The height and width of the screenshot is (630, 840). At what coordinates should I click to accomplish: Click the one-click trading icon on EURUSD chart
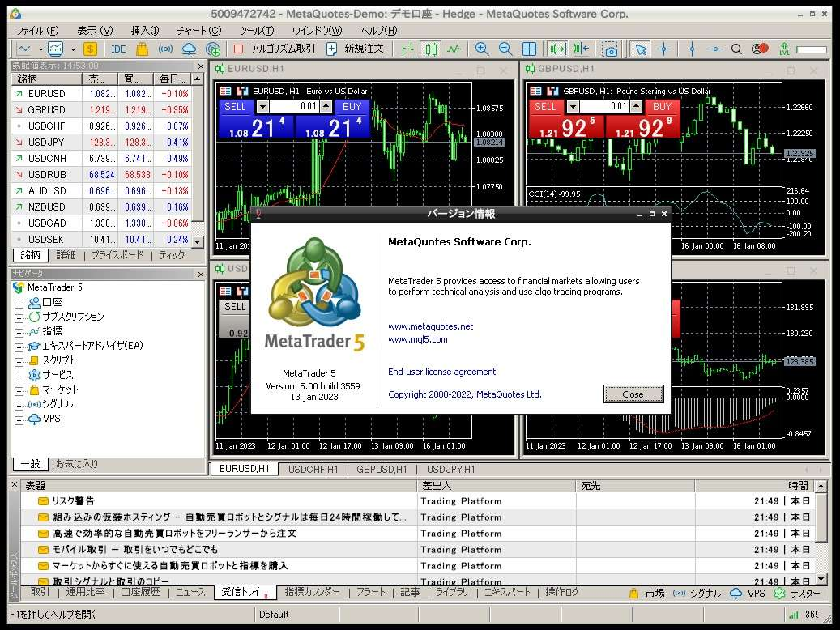click(243, 91)
